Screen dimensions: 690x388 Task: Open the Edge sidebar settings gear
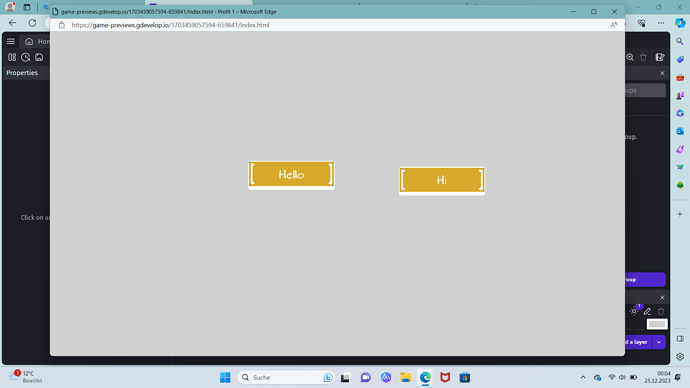[680, 357]
